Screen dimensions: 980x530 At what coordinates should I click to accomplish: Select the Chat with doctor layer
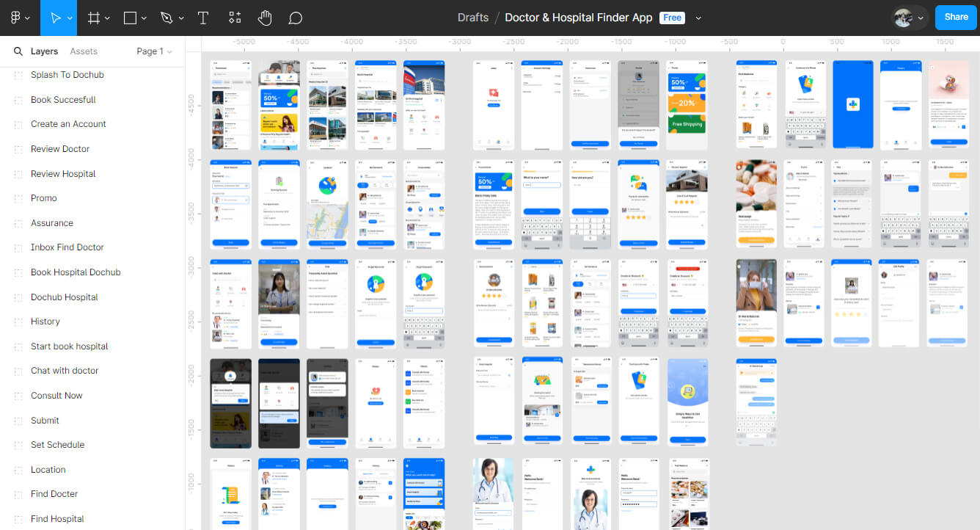pyautogui.click(x=65, y=371)
